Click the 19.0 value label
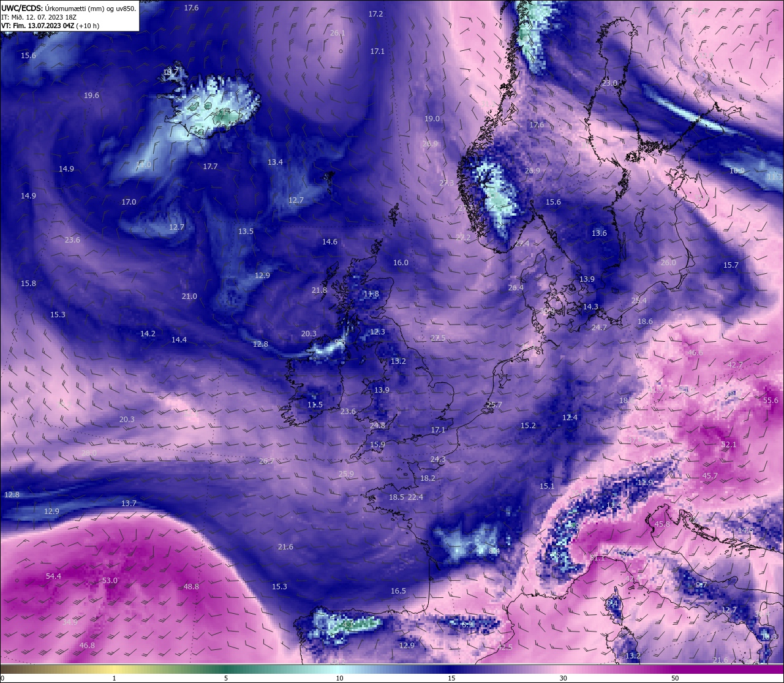This screenshot has height=683, width=784. tap(432, 119)
